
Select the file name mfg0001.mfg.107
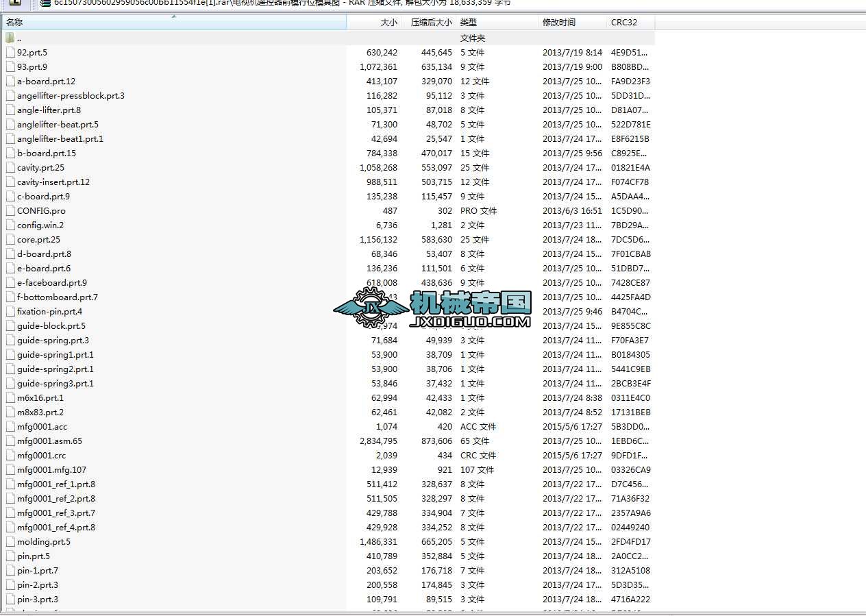52,470
